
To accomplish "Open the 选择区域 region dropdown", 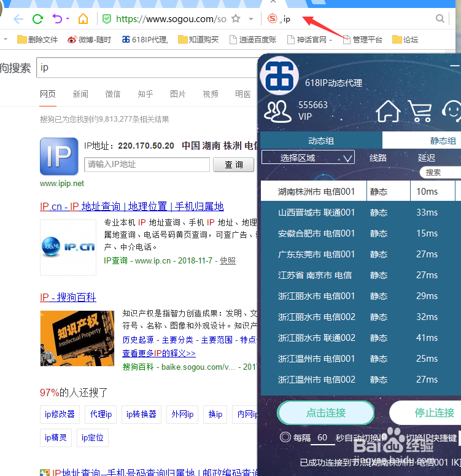I will 308,158.
